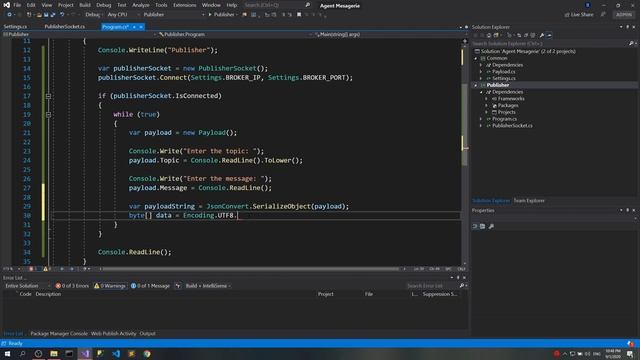This screenshot has width=640, height=360.
Task: Click Save All icon in toolbar
Action: click(53, 15)
